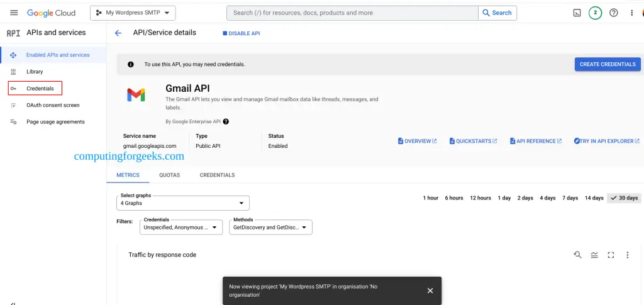
Task: Click the Library sidebar icon
Action: tap(13, 72)
